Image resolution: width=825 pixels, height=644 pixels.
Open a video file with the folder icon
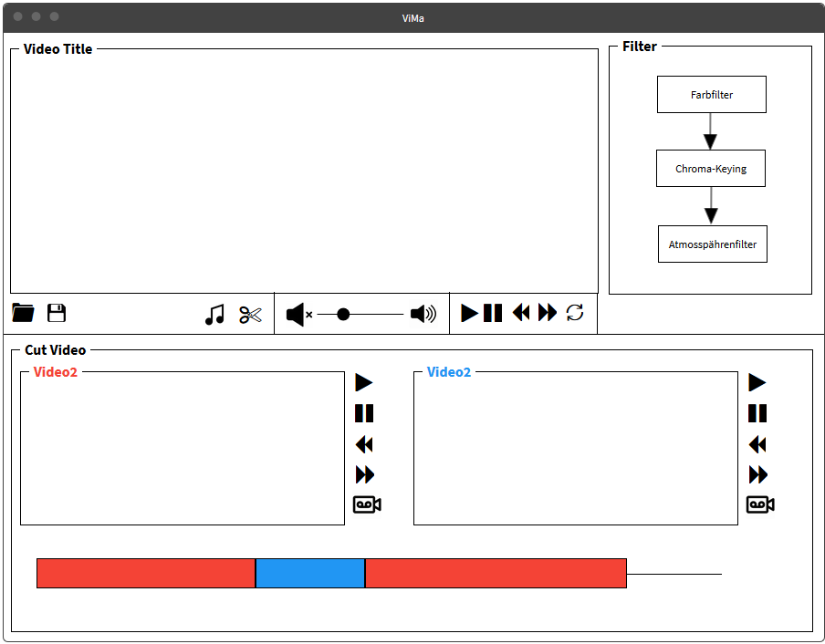click(23, 313)
